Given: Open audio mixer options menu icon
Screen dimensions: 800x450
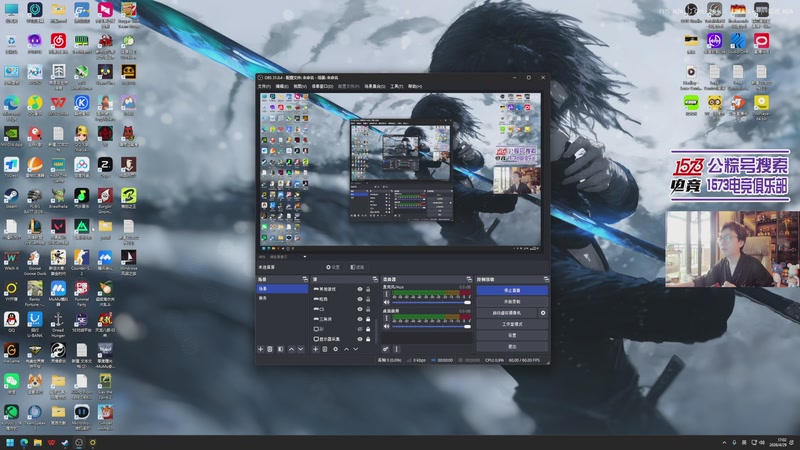Looking at the screenshot, I should click(x=396, y=349).
